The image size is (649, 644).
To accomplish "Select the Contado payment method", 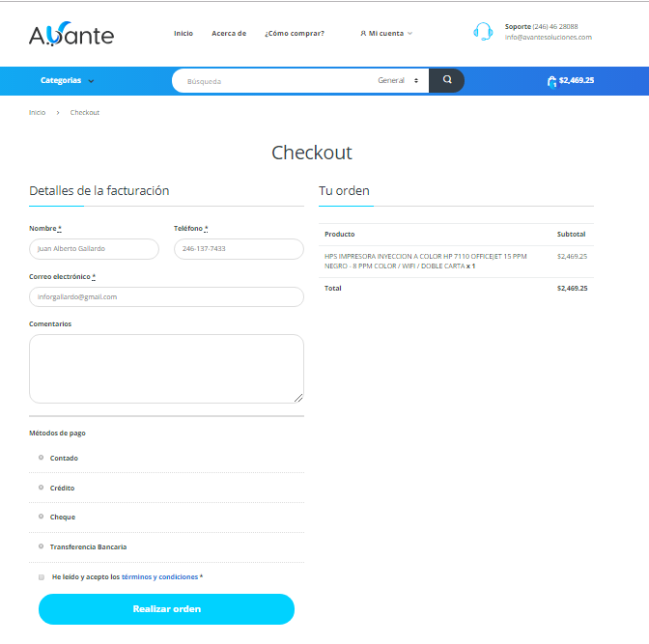I will pyautogui.click(x=41, y=458).
